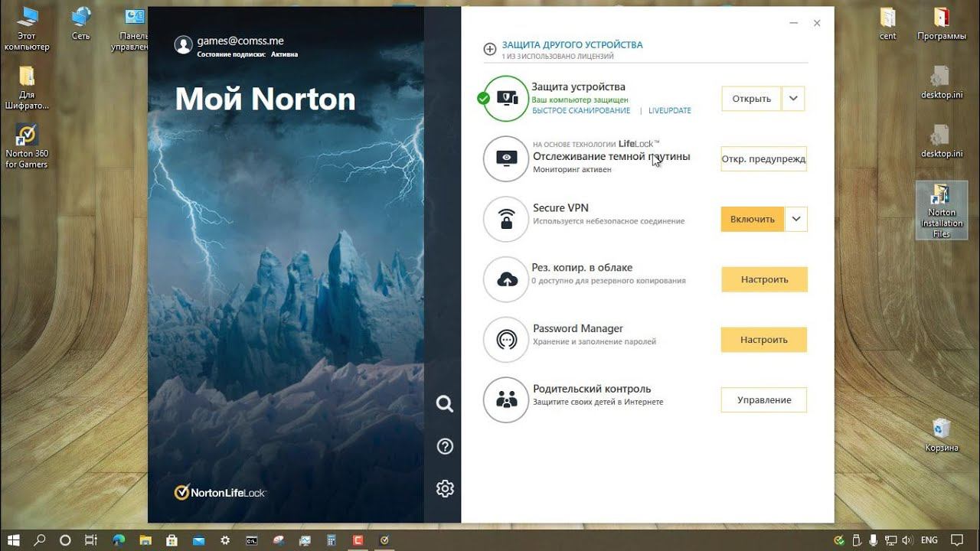The image size is (980, 551).
Task: Select the cent folder on desktop
Action: tap(888, 24)
